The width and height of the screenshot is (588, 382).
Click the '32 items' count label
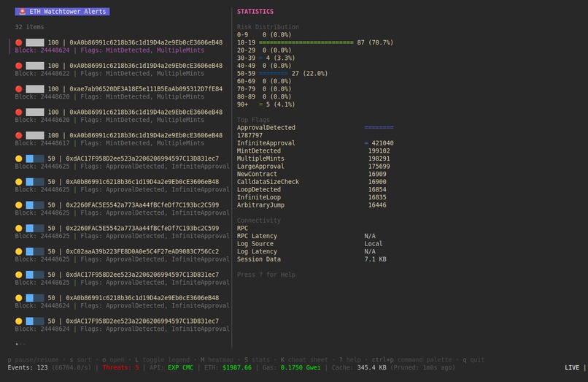tap(29, 27)
